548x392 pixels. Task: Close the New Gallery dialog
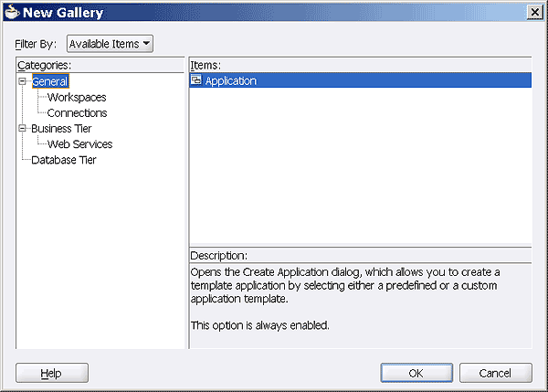(x=534, y=12)
